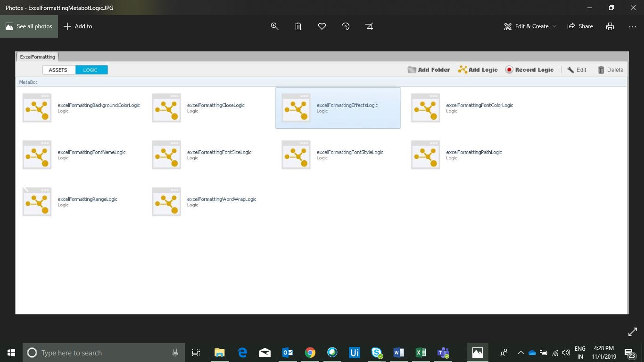
Task: Open the notification center with 23 alerts
Action: point(629,353)
